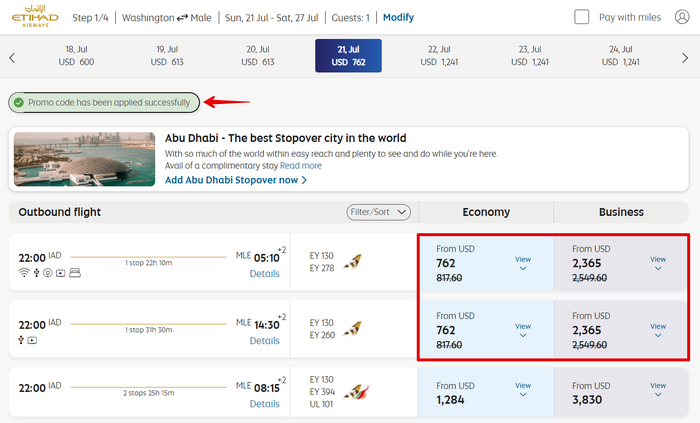Click the airline tail logos beside EY 394
The height and width of the screenshot is (423, 700).
[356, 392]
